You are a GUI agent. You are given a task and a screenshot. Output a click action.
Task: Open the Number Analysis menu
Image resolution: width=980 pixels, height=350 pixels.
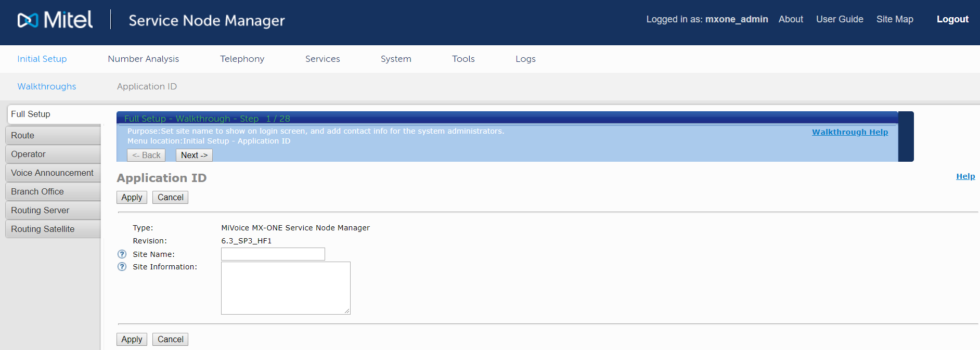[144, 59]
